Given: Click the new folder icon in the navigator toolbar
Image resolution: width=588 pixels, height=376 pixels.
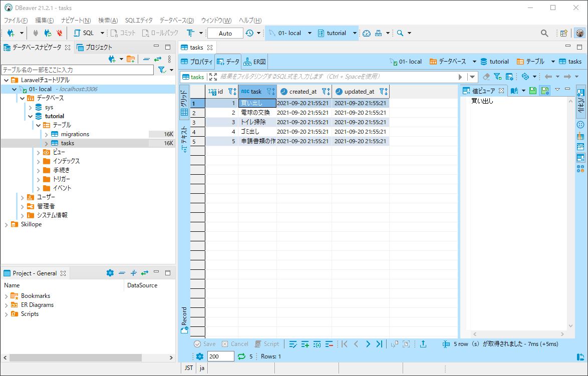Looking at the screenshot, I should [x=131, y=59].
